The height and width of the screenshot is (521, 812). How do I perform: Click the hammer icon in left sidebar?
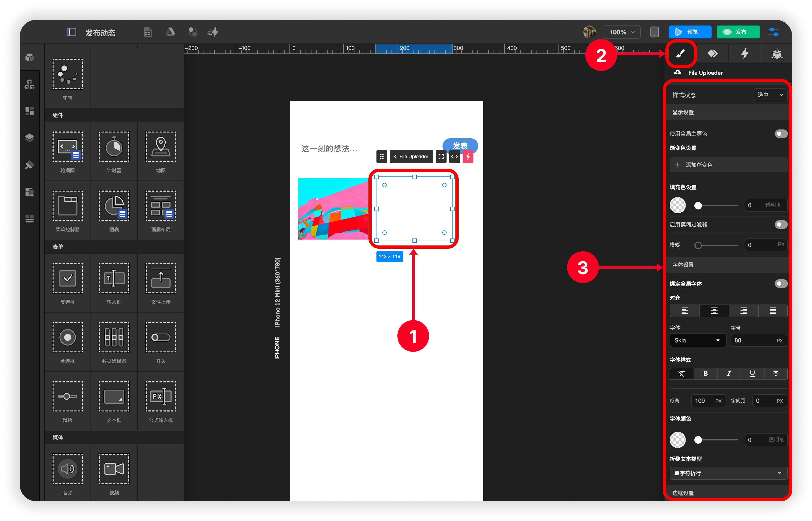(x=30, y=165)
